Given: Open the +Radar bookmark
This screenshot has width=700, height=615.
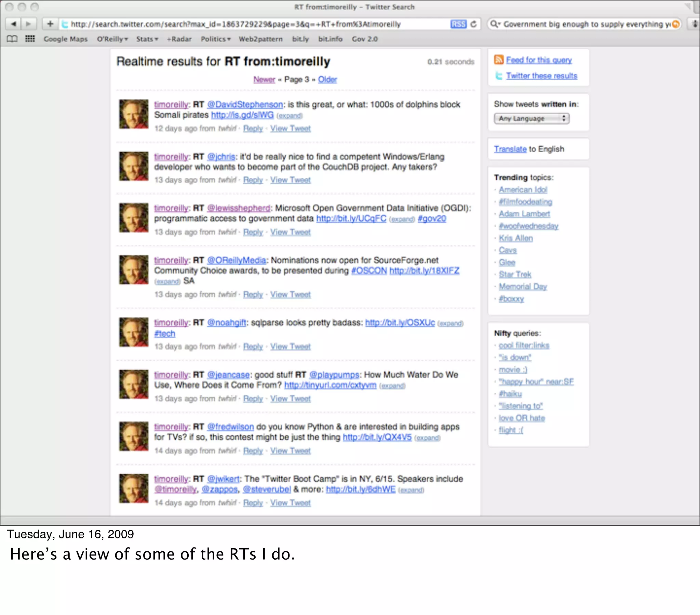Looking at the screenshot, I should click(179, 39).
